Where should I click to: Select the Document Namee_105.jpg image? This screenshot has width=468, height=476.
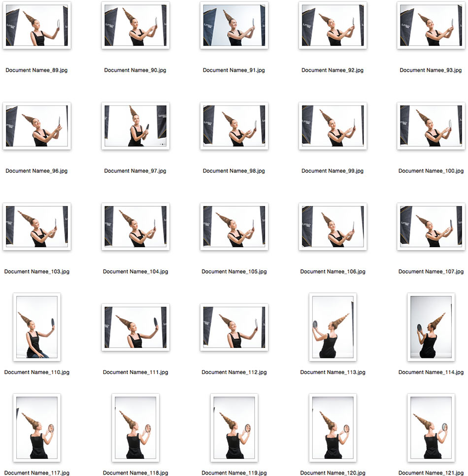point(234,226)
